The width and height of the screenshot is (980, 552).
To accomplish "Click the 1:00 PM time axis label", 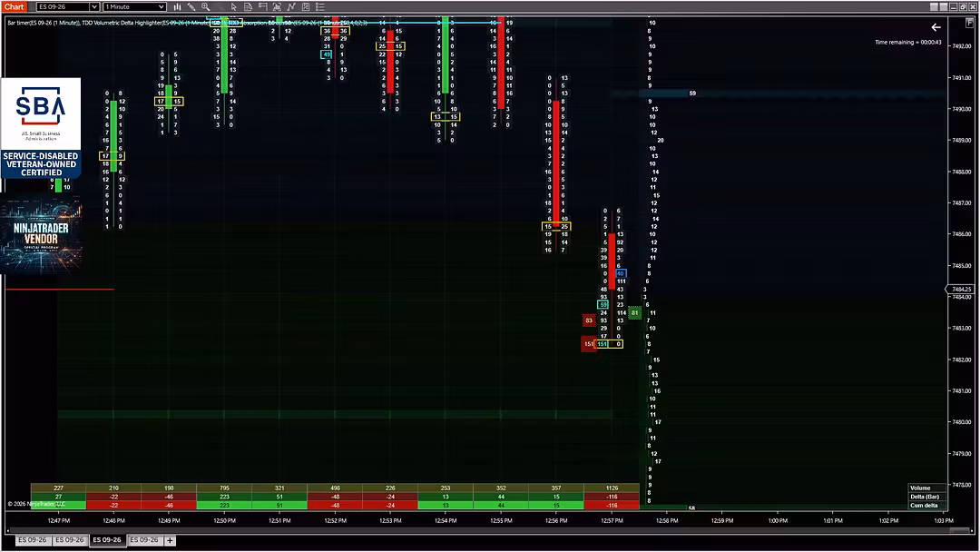I will click(778, 521).
